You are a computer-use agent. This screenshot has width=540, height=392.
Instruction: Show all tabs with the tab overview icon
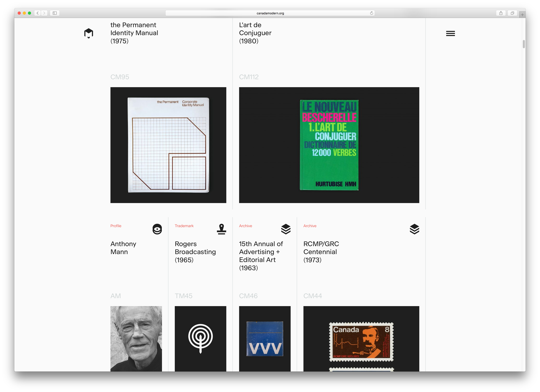click(512, 13)
